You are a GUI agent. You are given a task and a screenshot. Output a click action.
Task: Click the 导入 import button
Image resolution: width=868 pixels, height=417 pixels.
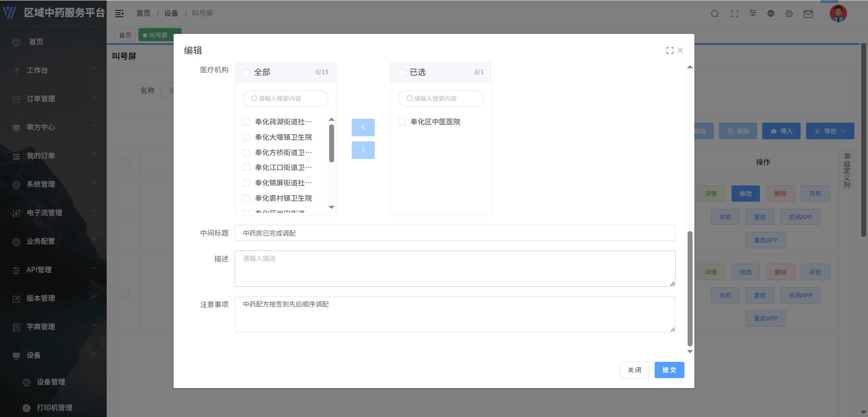point(781,131)
